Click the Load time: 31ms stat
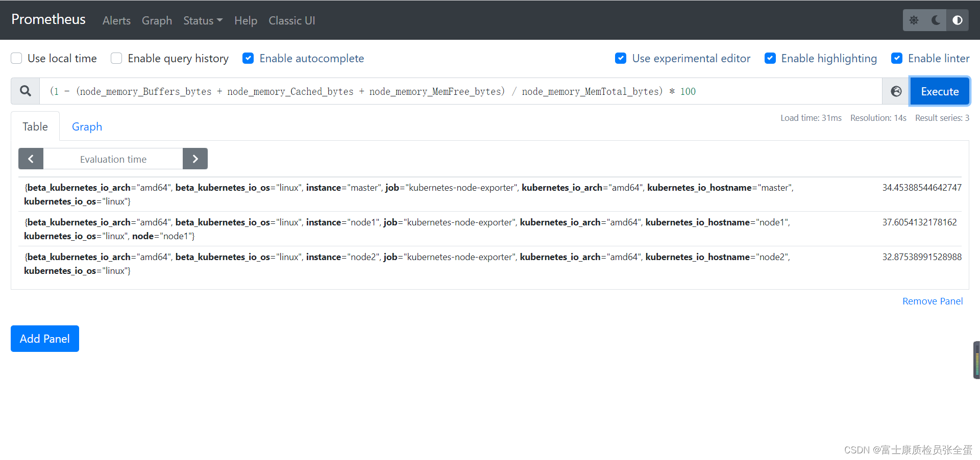Image resolution: width=980 pixels, height=460 pixels. 811,118
